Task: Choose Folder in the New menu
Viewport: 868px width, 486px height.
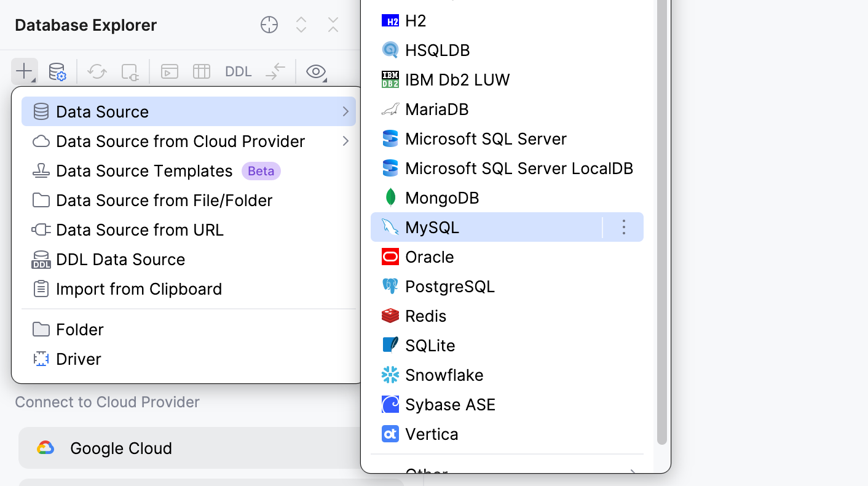Action: (189, 329)
